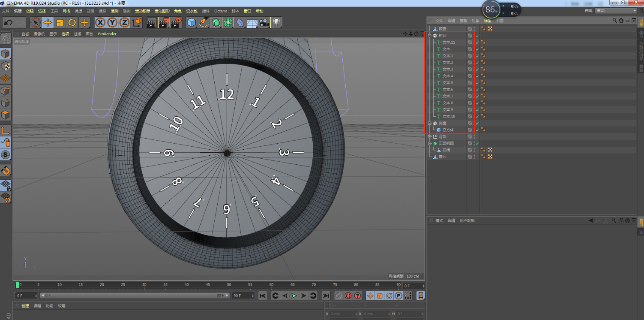Click Render to Picture Viewer icon

[164, 22]
